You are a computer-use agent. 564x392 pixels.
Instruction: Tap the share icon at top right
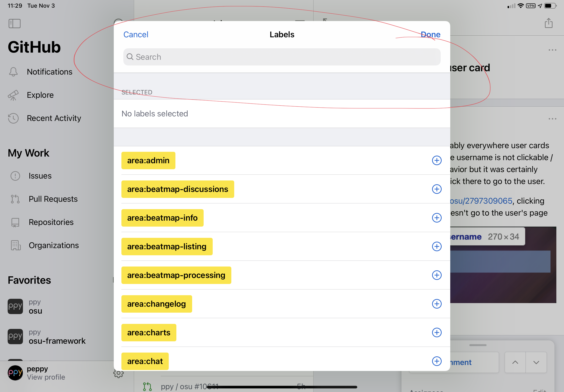point(548,23)
